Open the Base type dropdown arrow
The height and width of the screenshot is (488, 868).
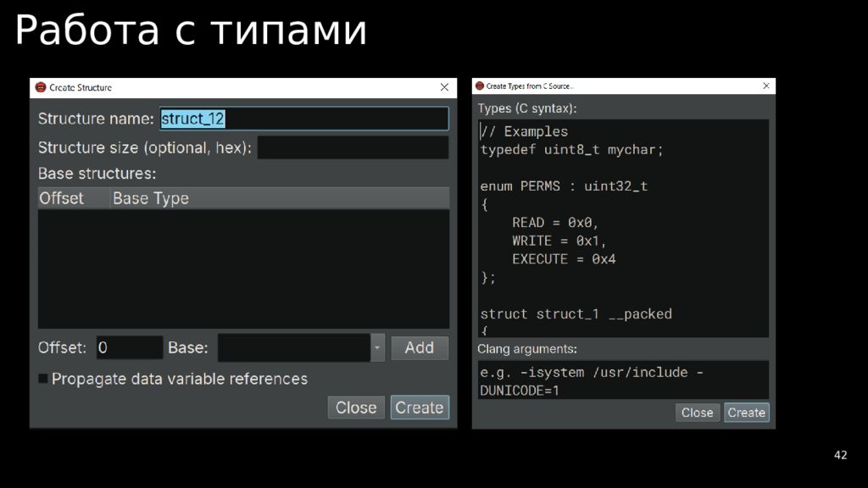click(x=377, y=347)
